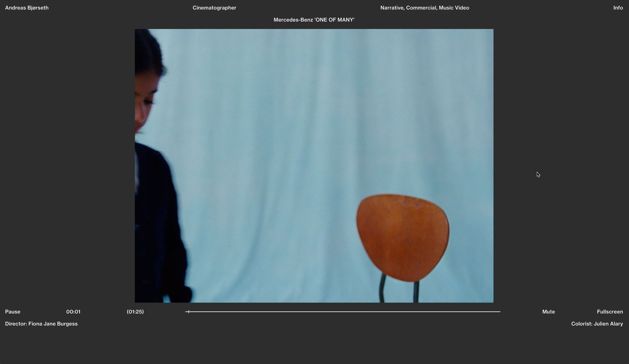Click the 00:01 elapsed time readout

click(73, 312)
